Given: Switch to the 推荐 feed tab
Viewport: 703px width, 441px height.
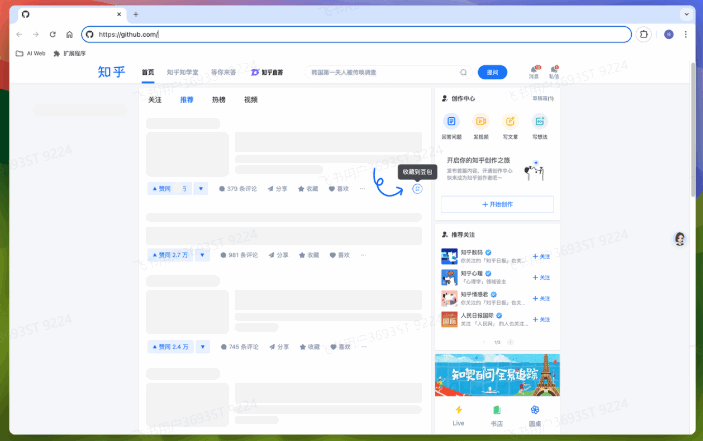Looking at the screenshot, I should [187, 99].
